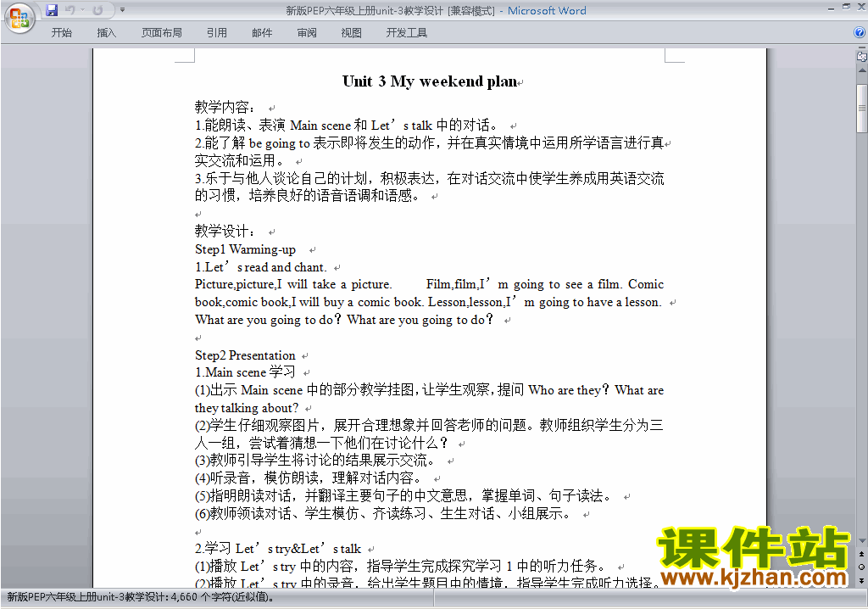Image resolution: width=868 pixels, height=609 pixels.
Task: Open Microsoft Word Help question-mark icon
Action: (x=860, y=33)
